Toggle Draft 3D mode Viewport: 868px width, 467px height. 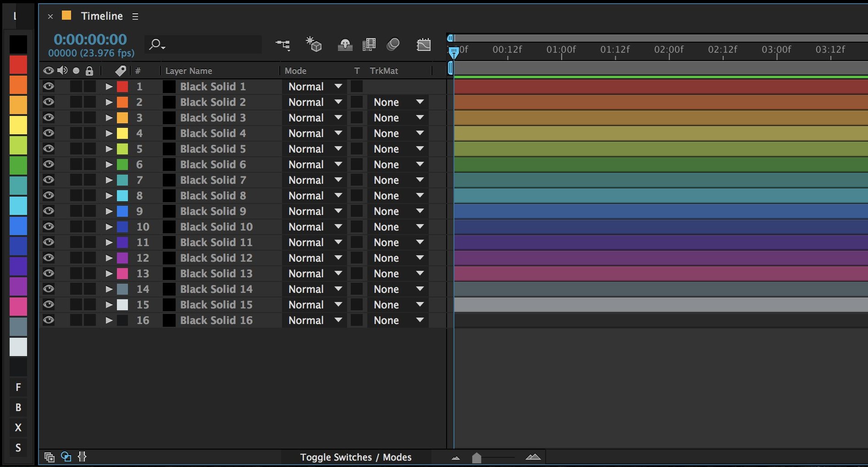[314, 44]
